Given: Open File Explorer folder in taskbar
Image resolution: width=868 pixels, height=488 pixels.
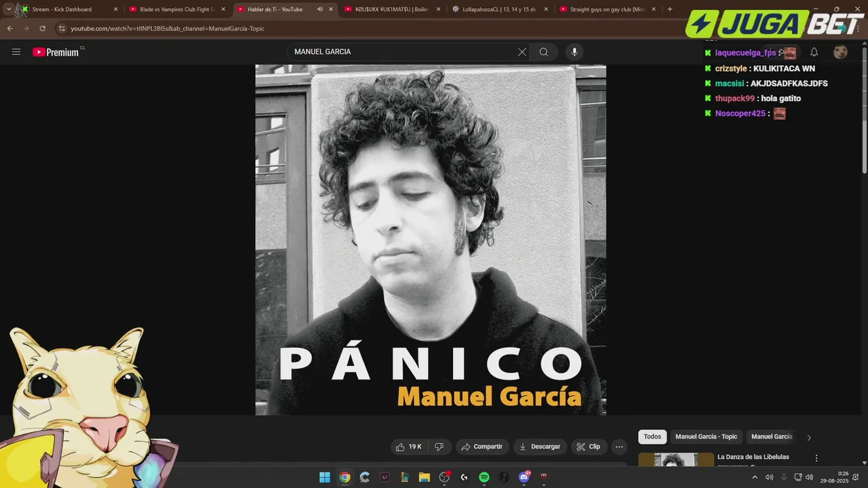Looking at the screenshot, I should [x=425, y=477].
